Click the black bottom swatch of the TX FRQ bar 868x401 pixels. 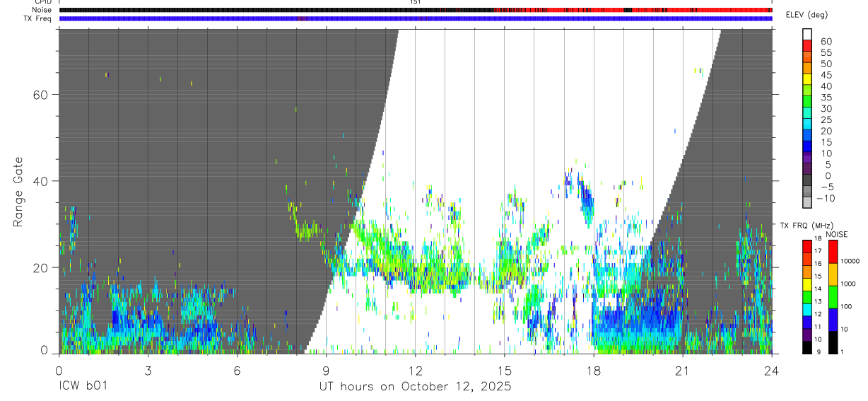(x=807, y=347)
